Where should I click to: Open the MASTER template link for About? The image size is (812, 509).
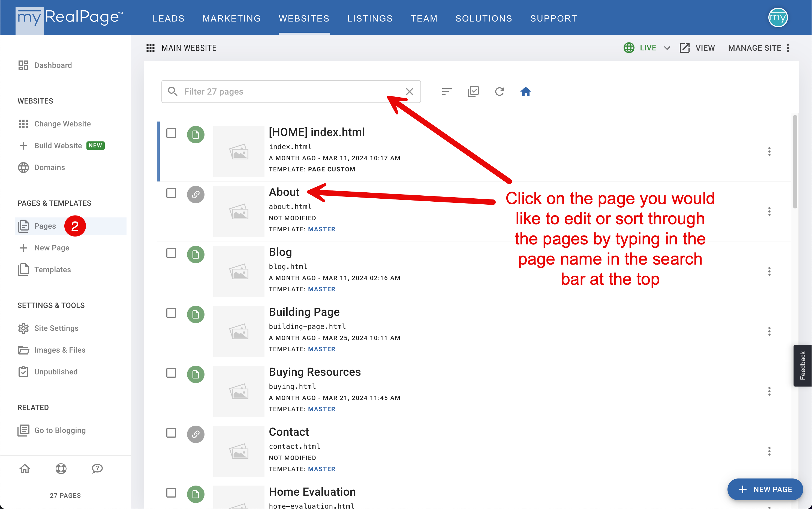[x=322, y=229]
